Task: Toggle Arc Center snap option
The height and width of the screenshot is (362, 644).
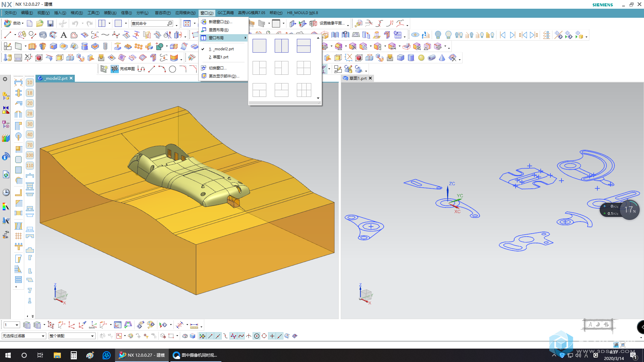Action: (x=257, y=336)
